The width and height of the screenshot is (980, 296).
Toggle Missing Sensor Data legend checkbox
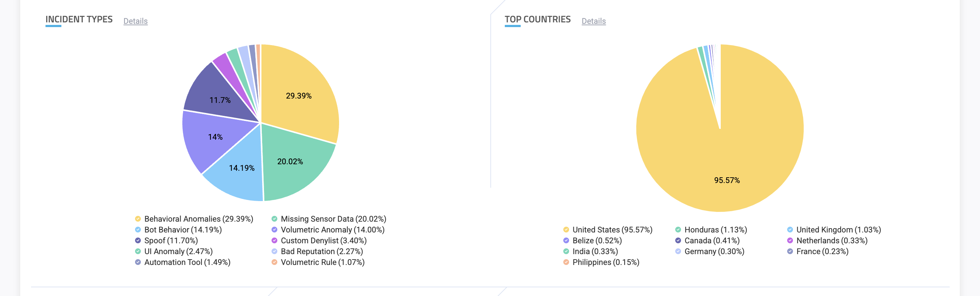pyautogui.click(x=274, y=219)
